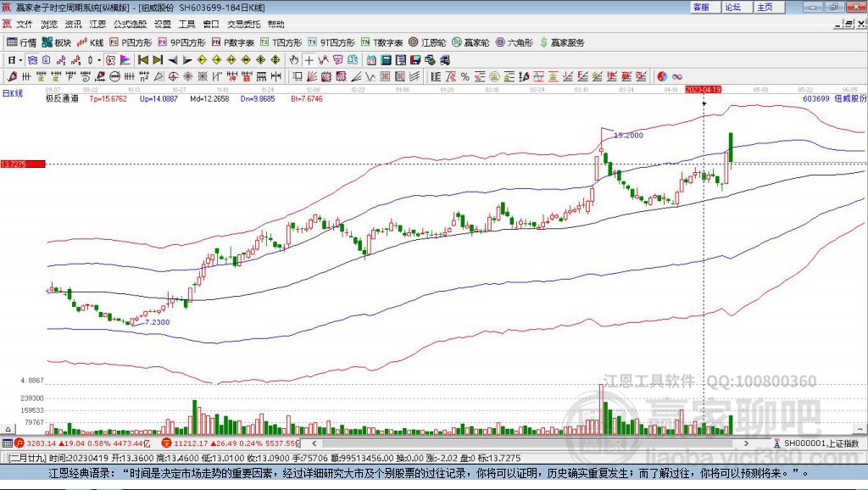This screenshot has height=490, width=868.
Task: Open the 赢家服务 service link
Action: point(563,42)
